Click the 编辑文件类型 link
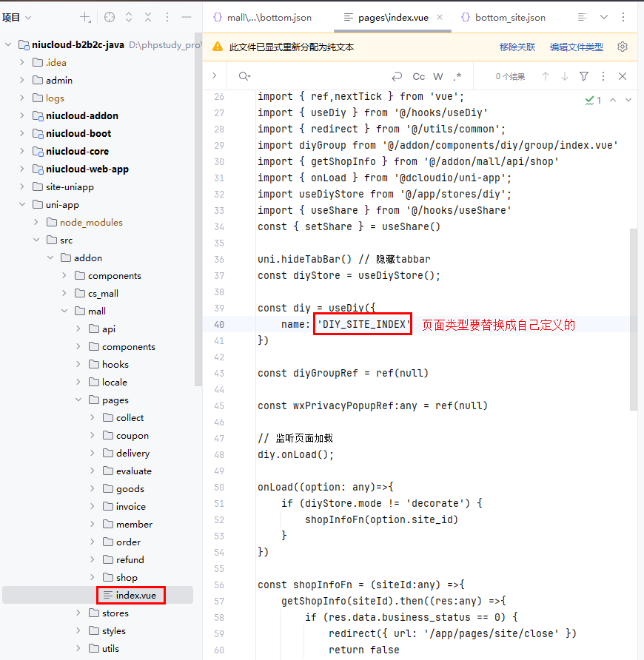 click(x=577, y=47)
